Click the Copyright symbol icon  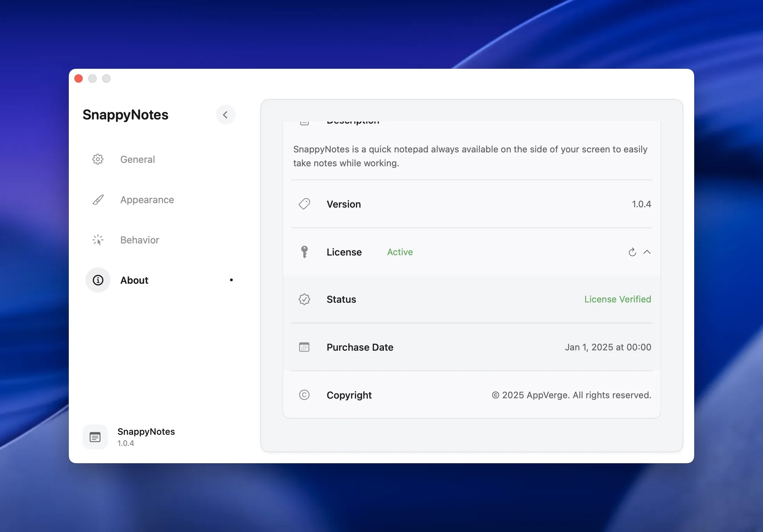pos(304,395)
